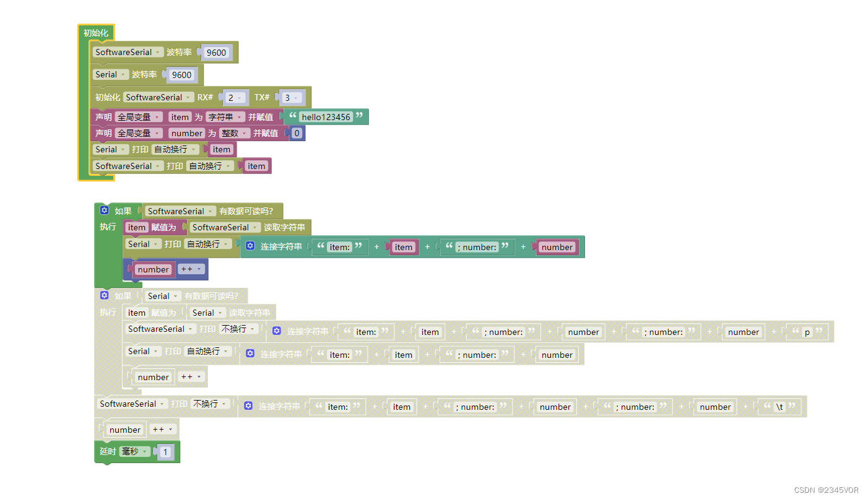Viewport: 868px width, 499px height.
Task: Open the TX# pin 3 dropdown
Action: point(292,98)
